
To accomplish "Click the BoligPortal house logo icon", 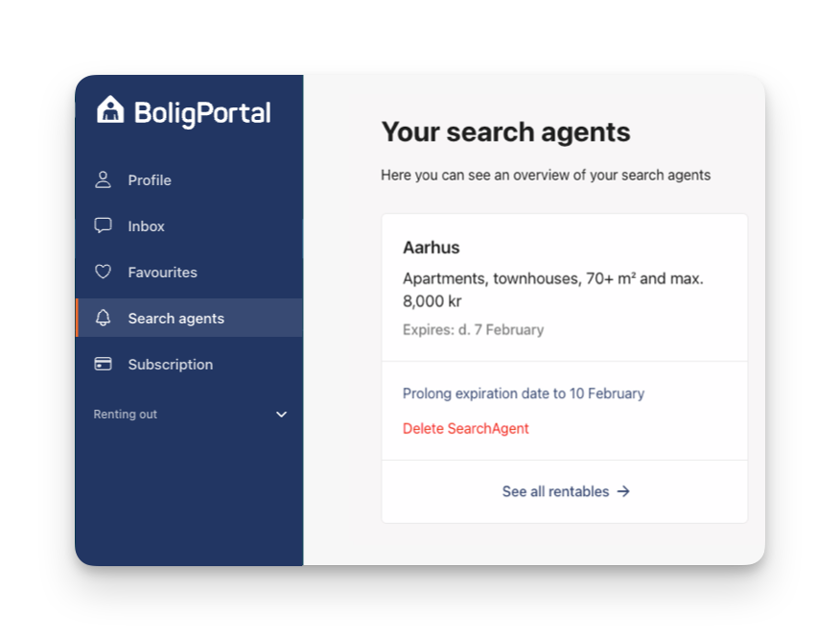I will 110,109.
